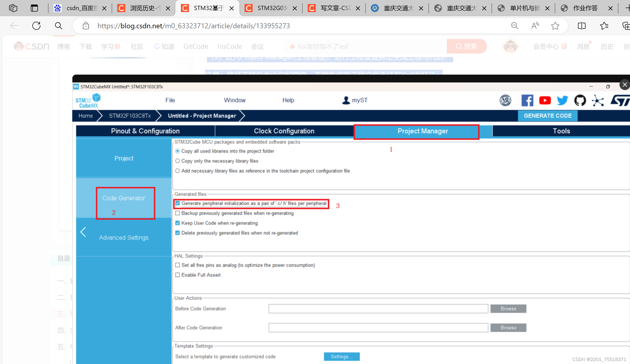Enable Full Assert checkbox
The width and height of the screenshot is (630, 364).
point(178,275)
